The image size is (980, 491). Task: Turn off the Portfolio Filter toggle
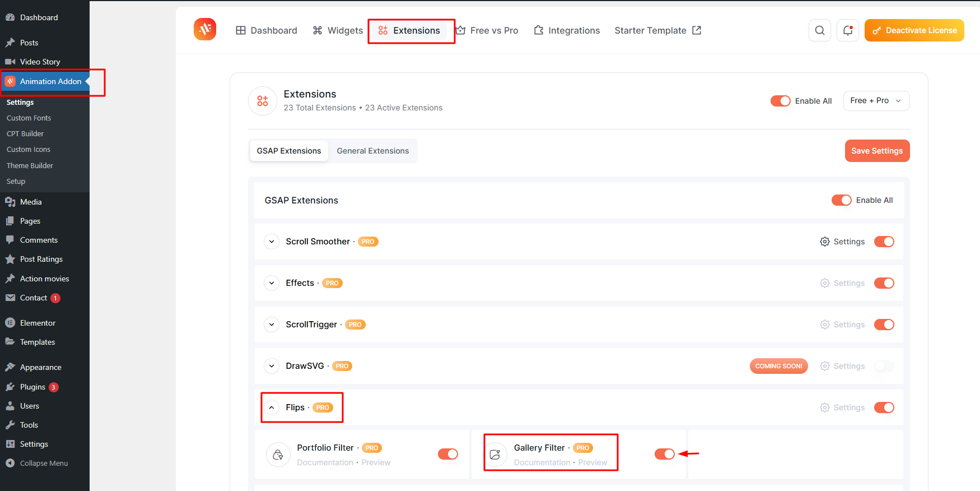(x=448, y=454)
